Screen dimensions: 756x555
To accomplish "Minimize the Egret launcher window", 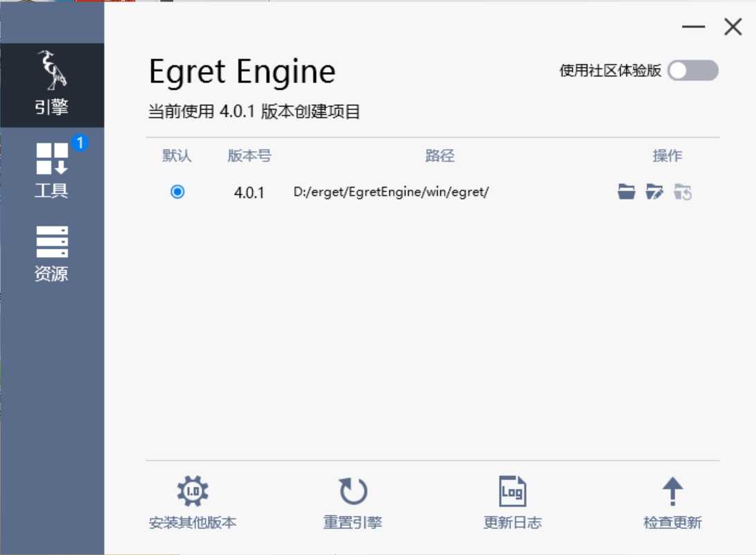I will click(694, 27).
